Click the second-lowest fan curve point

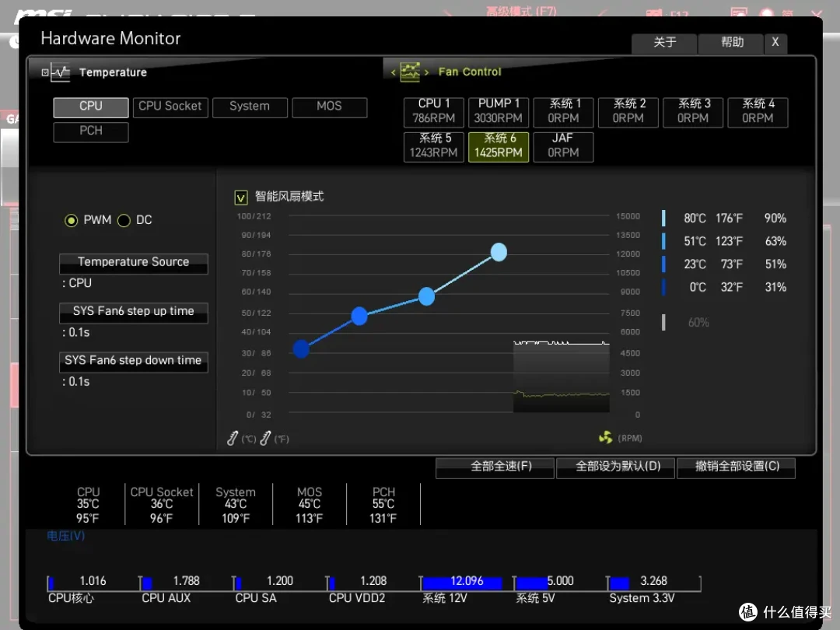(x=359, y=316)
